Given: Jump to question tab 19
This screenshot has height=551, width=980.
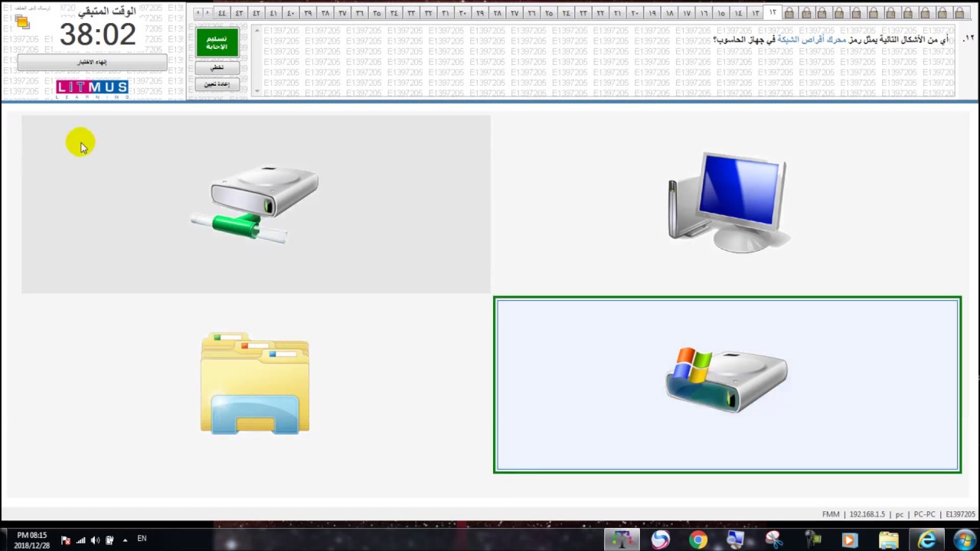Looking at the screenshot, I should [x=652, y=13].
